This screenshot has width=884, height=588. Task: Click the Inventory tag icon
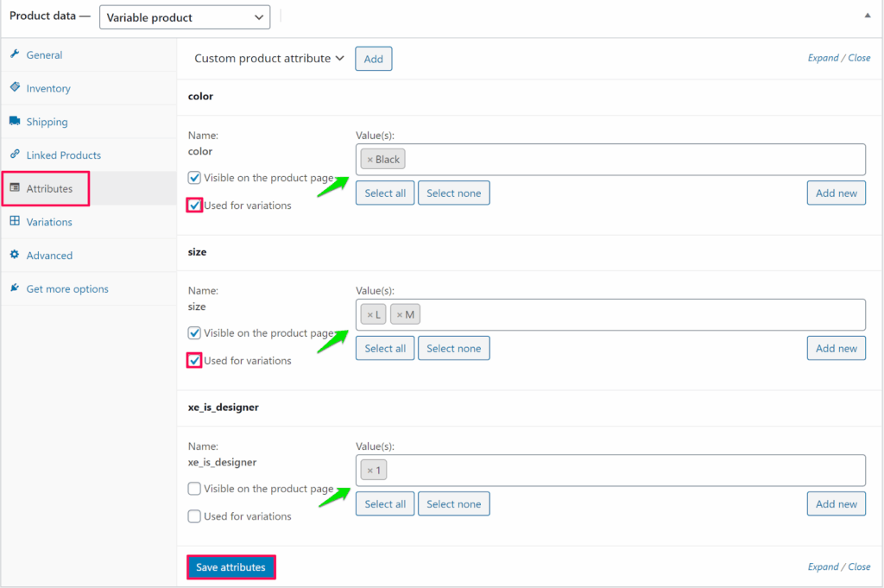pos(15,88)
